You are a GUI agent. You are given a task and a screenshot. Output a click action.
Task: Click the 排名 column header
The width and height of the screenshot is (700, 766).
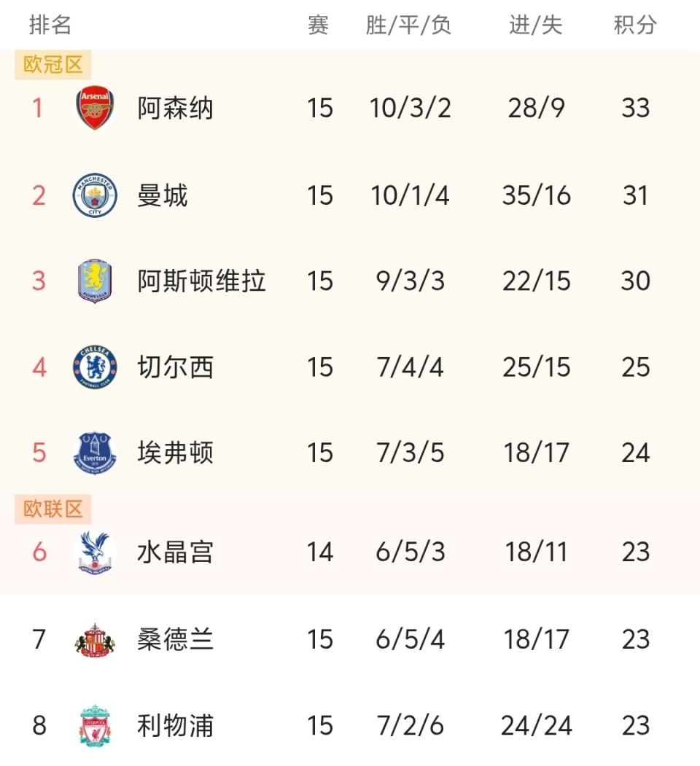pos(50,26)
